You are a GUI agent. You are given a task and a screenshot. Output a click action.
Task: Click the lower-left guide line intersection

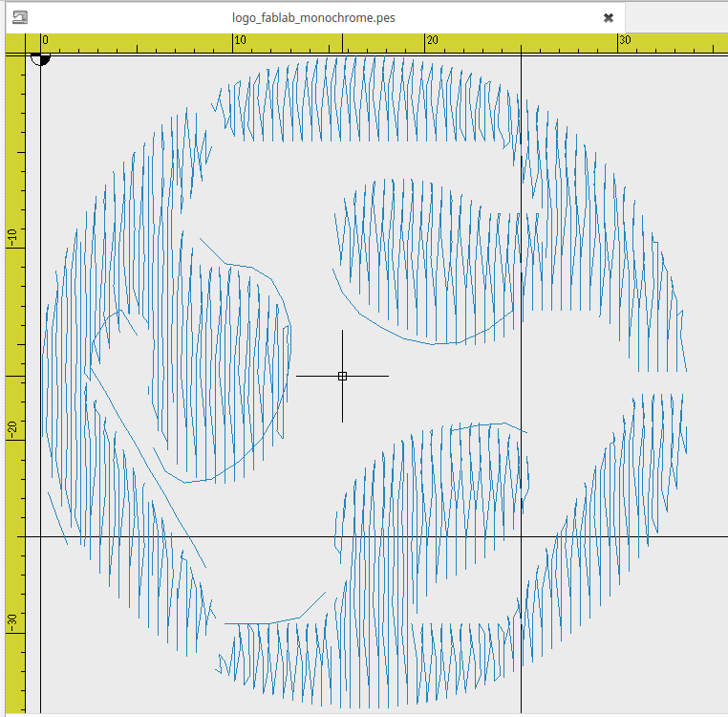pyautogui.click(x=40, y=536)
